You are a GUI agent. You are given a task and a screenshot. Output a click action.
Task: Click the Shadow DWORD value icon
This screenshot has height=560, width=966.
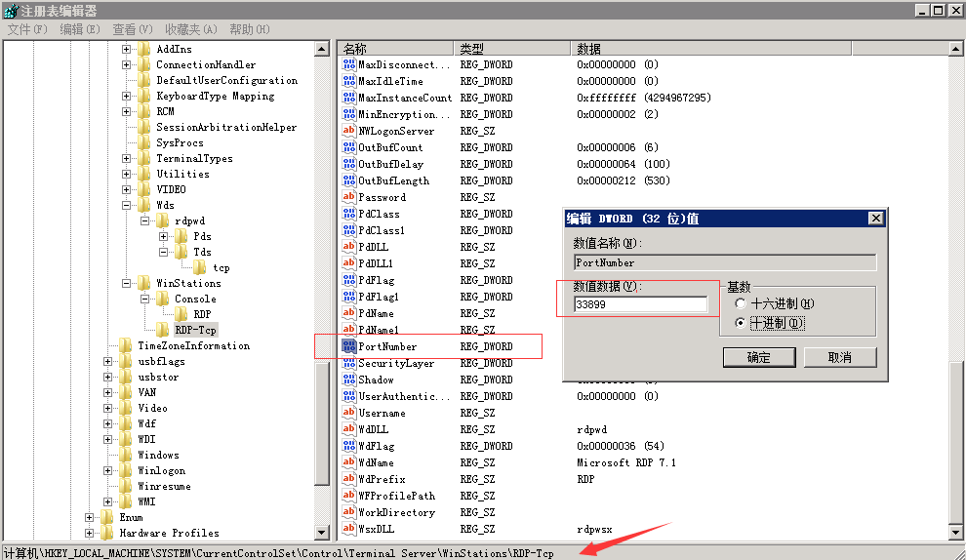(348, 380)
